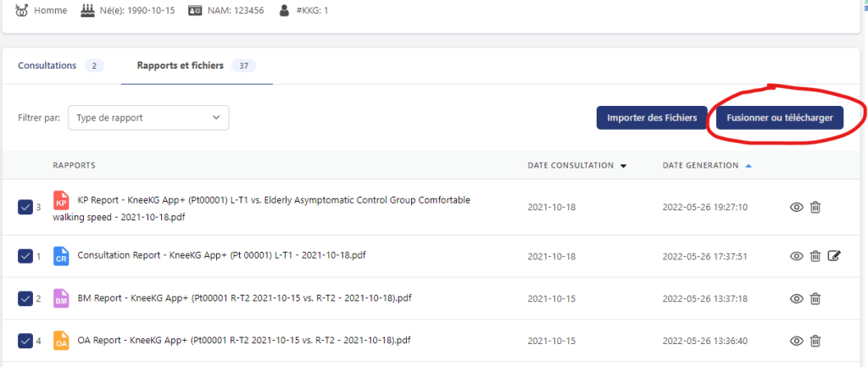
Task: Preview the KP Report with eye icon
Action: tap(796, 207)
